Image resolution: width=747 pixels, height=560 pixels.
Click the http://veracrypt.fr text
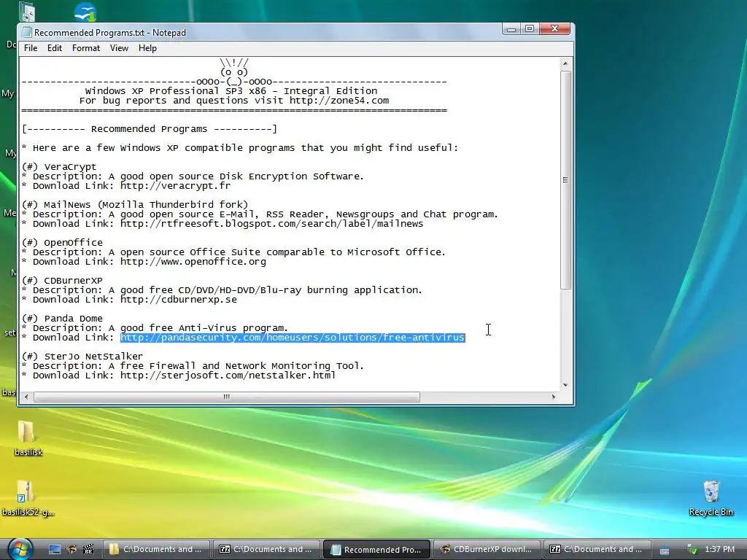pos(175,186)
